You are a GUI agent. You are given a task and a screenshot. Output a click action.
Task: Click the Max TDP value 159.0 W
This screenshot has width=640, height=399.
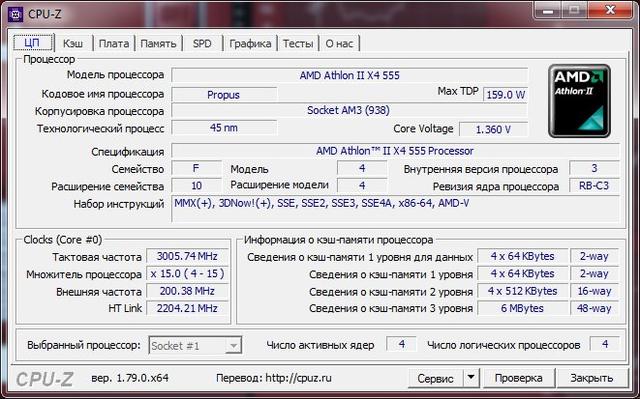click(x=505, y=95)
